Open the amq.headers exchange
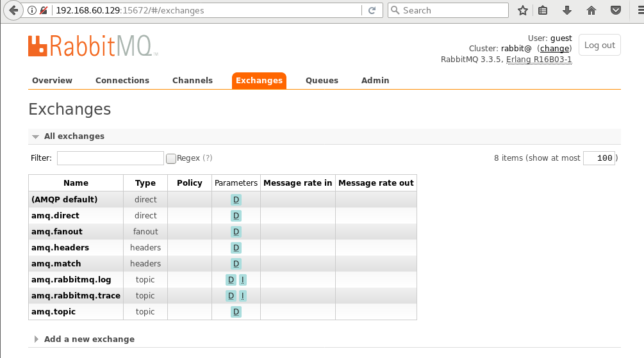 coord(60,248)
